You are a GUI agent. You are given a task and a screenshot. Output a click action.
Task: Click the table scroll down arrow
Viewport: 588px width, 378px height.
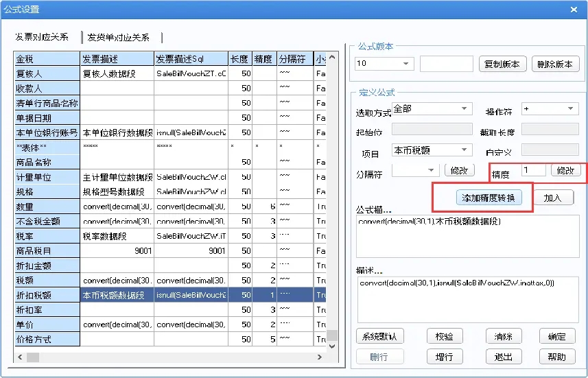click(x=332, y=346)
